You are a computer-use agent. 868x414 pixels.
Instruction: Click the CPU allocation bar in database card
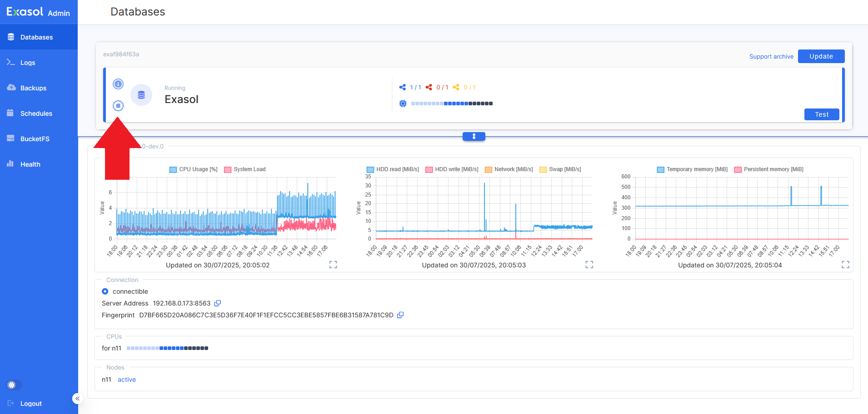click(452, 103)
